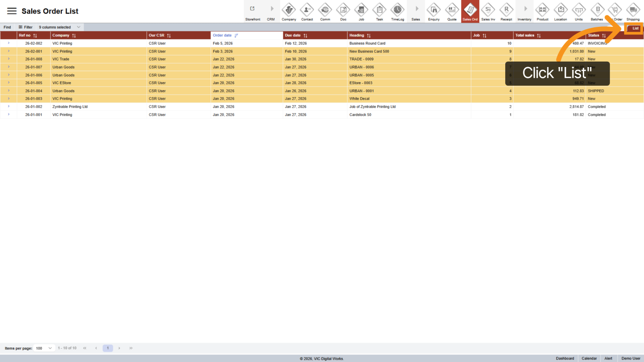Image resolution: width=644 pixels, height=362 pixels.
Task: Open the Shipping module icon
Action: (x=633, y=11)
